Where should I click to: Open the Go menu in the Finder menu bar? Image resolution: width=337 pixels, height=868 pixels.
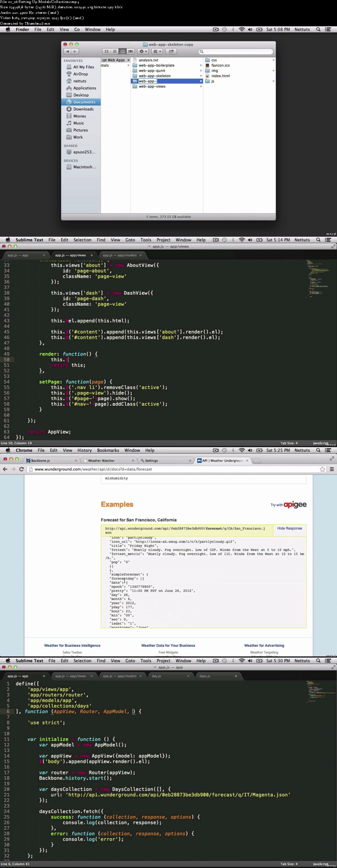click(77, 30)
